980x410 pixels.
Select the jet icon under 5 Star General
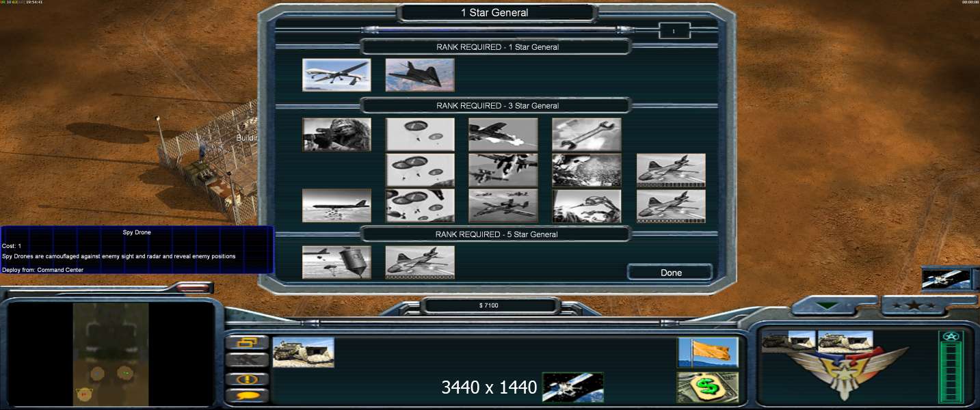(x=420, y=262)
